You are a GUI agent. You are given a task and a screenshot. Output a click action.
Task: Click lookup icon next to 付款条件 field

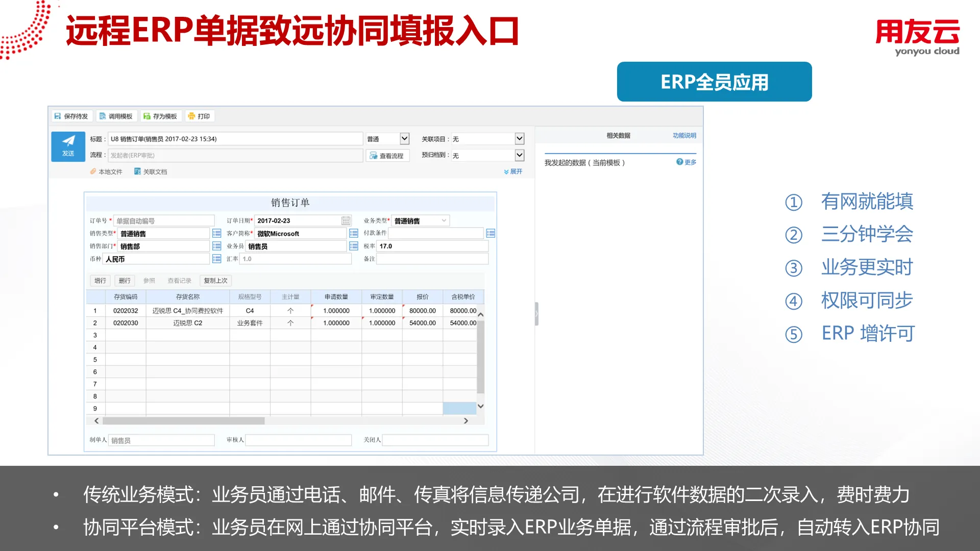[491, 233]
